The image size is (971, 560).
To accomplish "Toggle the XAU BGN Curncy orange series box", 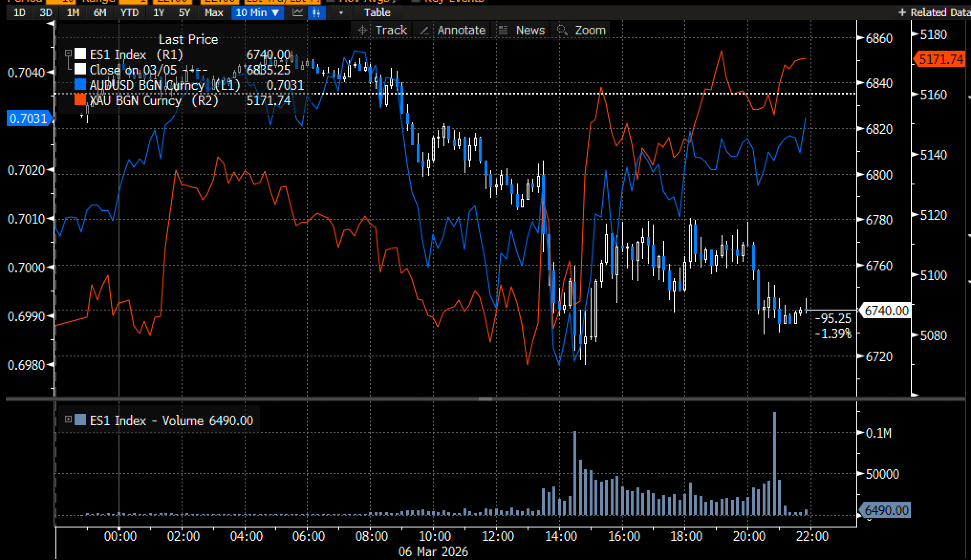I will point(80,100).
